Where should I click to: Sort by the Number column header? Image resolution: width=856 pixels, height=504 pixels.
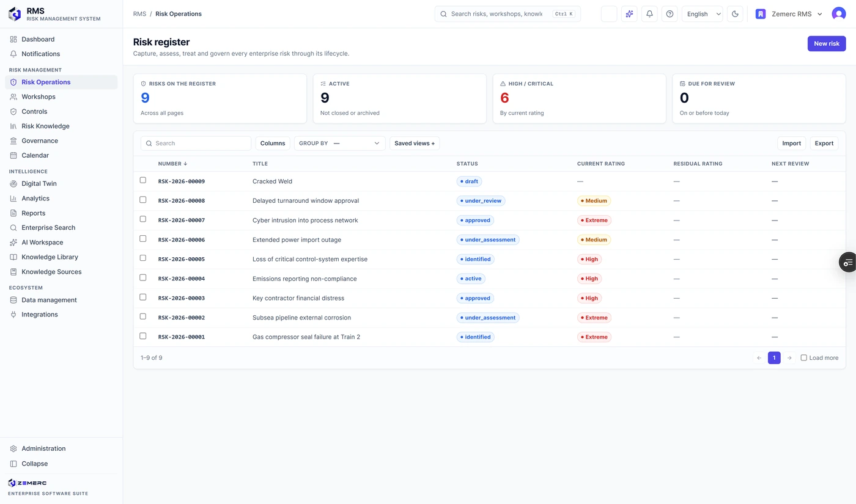172,164
